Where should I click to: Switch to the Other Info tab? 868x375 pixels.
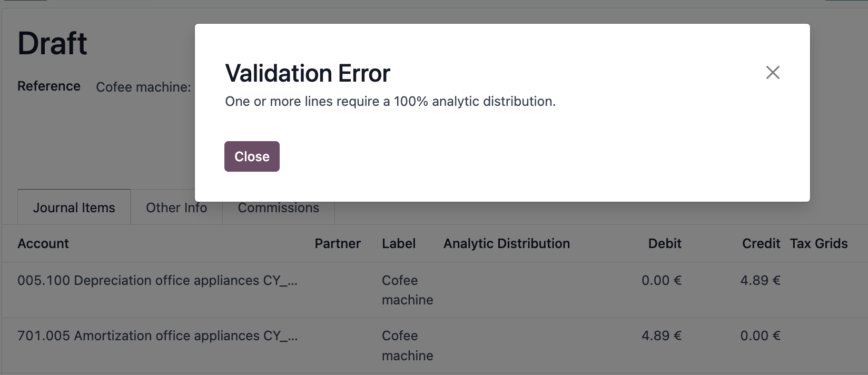click(176, 208)
